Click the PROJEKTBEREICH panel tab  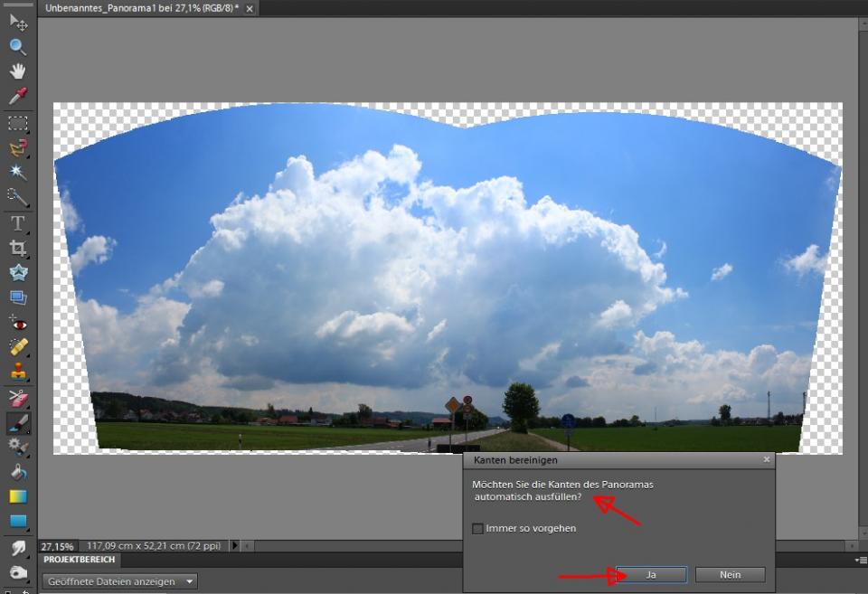tap(80, 560)
